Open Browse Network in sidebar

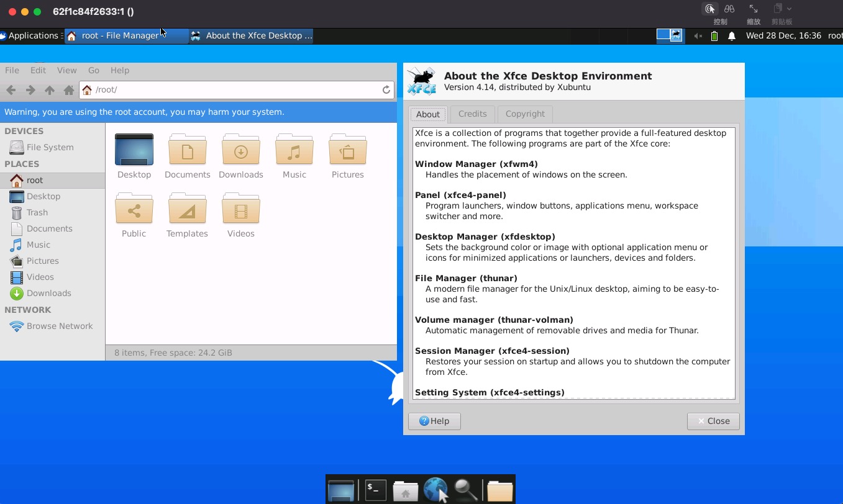(x=52, y=326)
